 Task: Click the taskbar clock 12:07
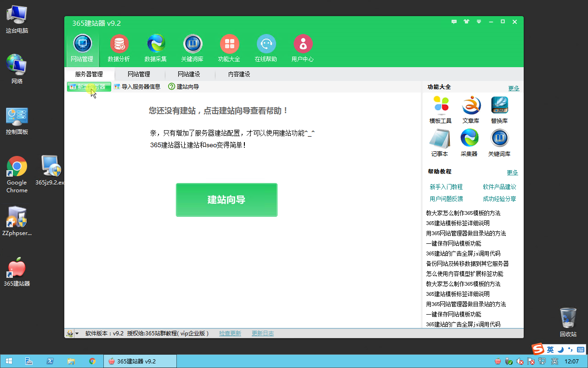click(571, 362)
